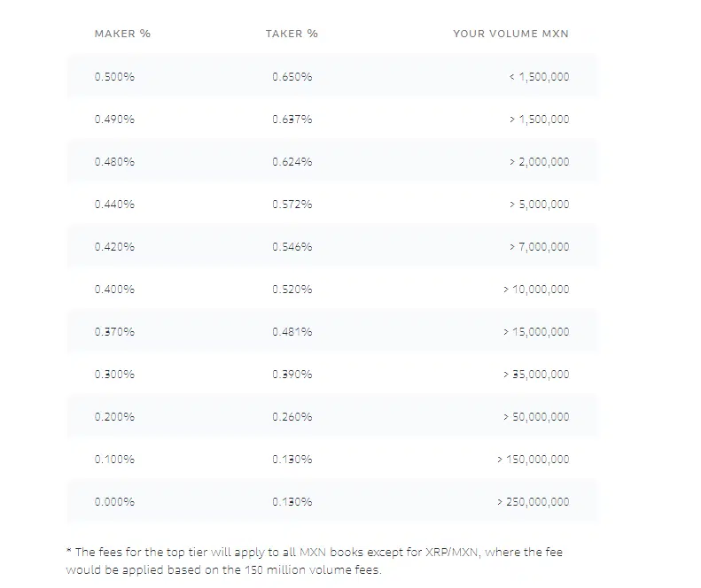Select the > 10,000,000 volume cell
Image resolution: width=701 pixels, height=588 pixels.
[536, 290]
